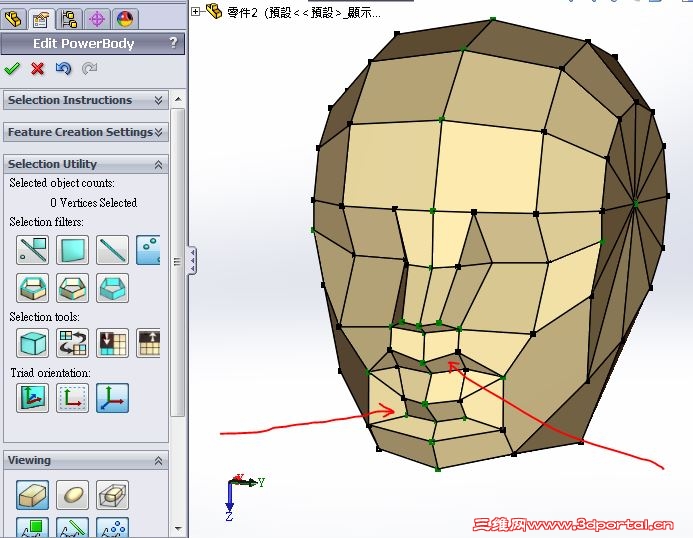Click the Edit PowerBody title bar
693x538 pixels.
pos(93,43)
